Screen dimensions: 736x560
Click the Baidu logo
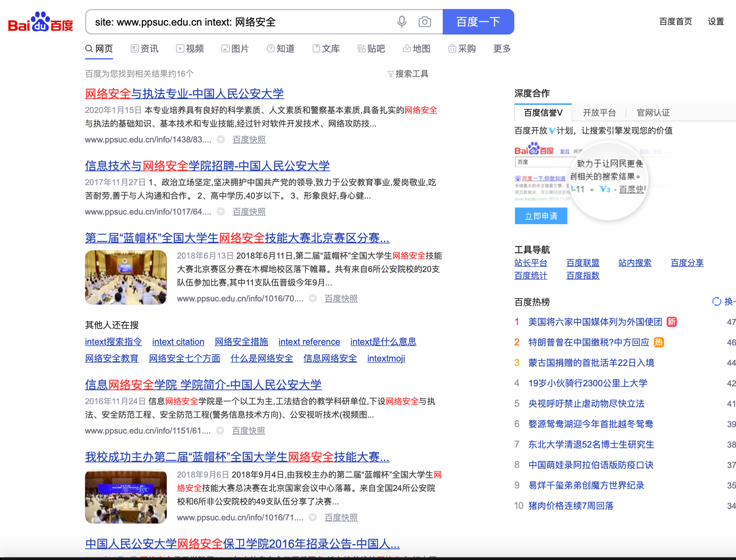point(40,22)
